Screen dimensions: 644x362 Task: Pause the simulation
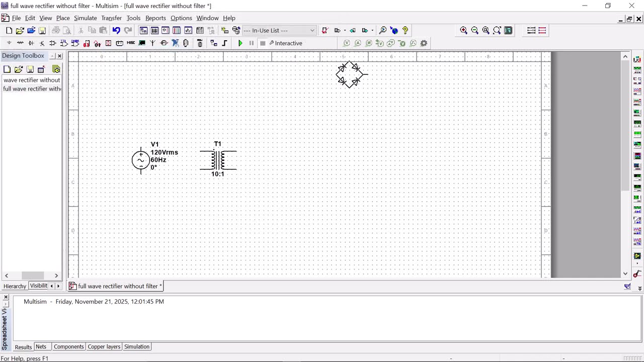[252, 43]
